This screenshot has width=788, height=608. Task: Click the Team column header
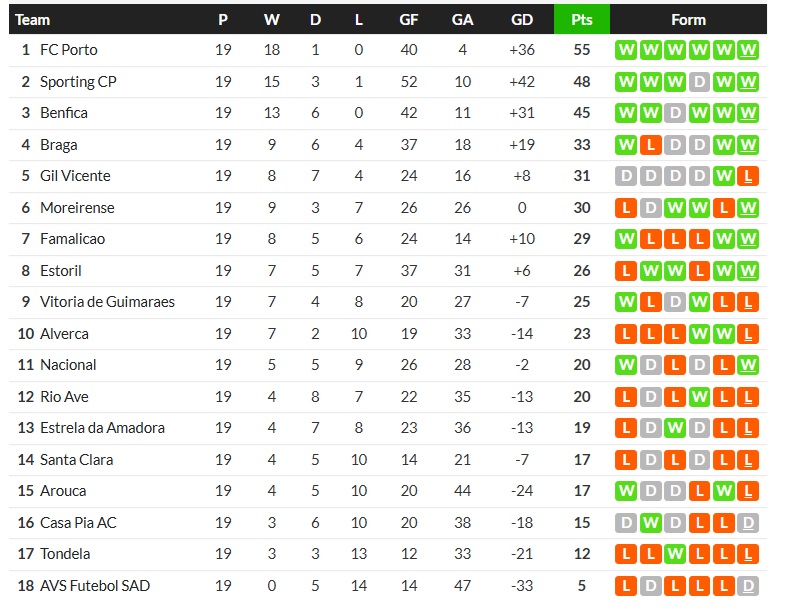click(33, 20)
